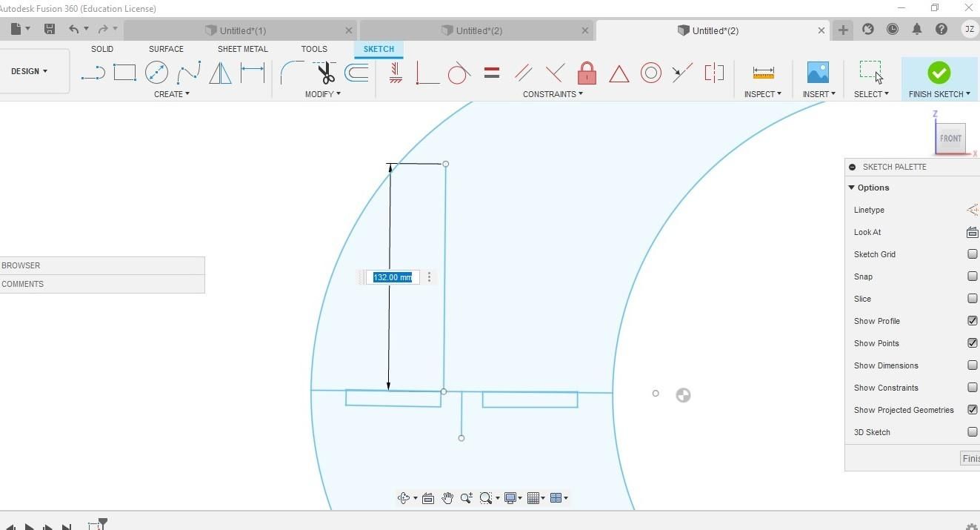Click the Save icon
Image resolution: width=980 pixels, height=530 pixels.
pos(50,29)
